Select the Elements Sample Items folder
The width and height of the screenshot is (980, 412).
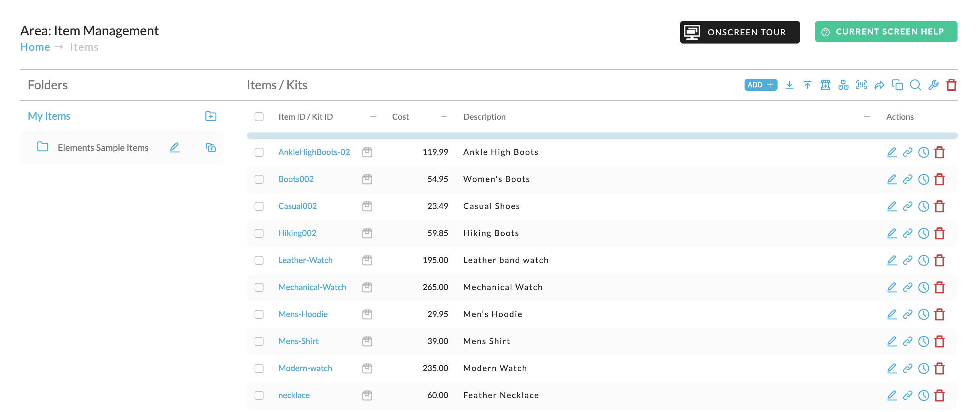click(103, 148)
